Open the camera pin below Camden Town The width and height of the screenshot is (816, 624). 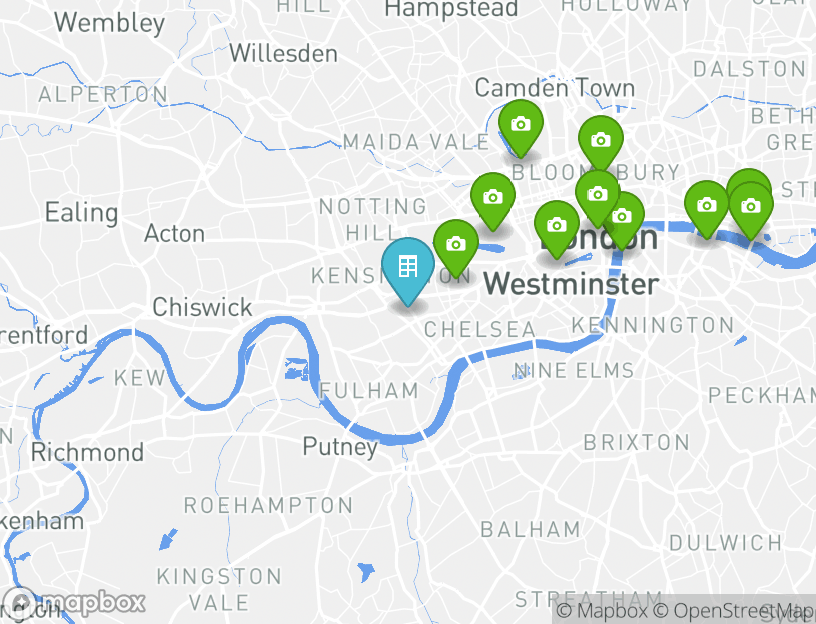click(x=521, y=127)
